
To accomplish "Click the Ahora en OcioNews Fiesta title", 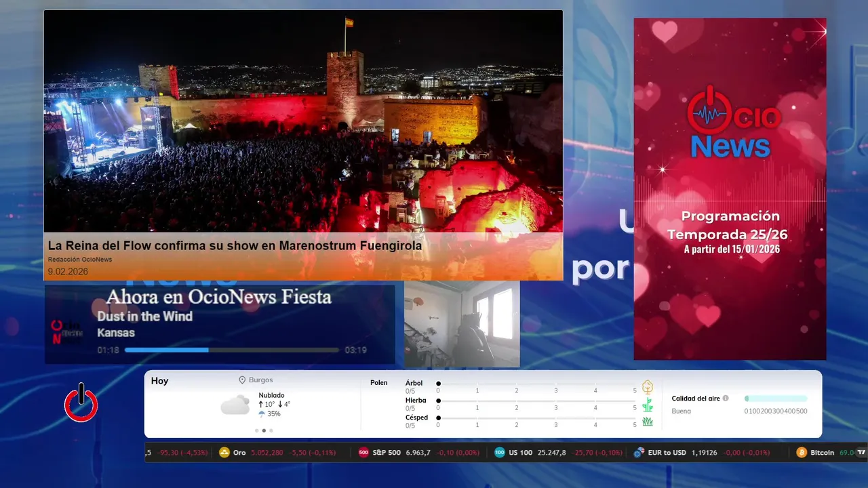I will coord(219,297).
